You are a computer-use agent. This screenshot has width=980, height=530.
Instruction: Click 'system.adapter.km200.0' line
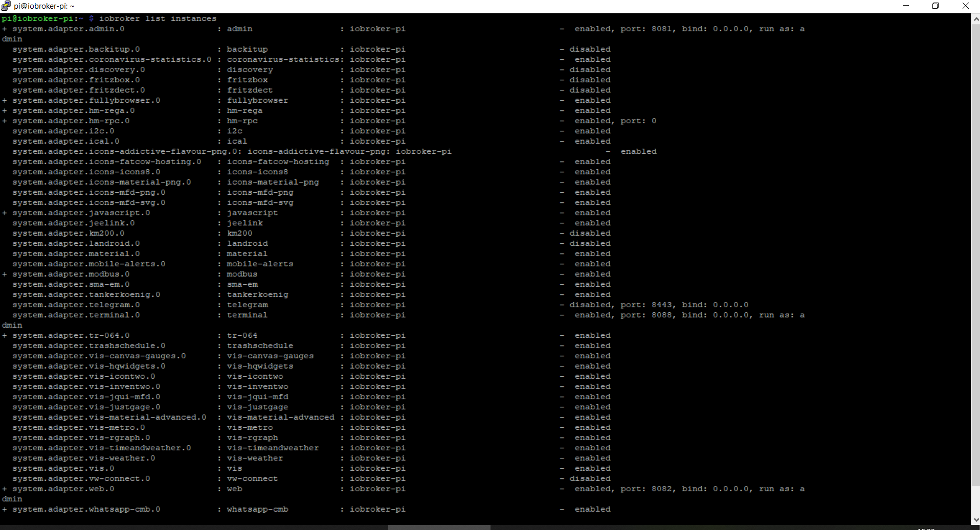coord(69,234)
